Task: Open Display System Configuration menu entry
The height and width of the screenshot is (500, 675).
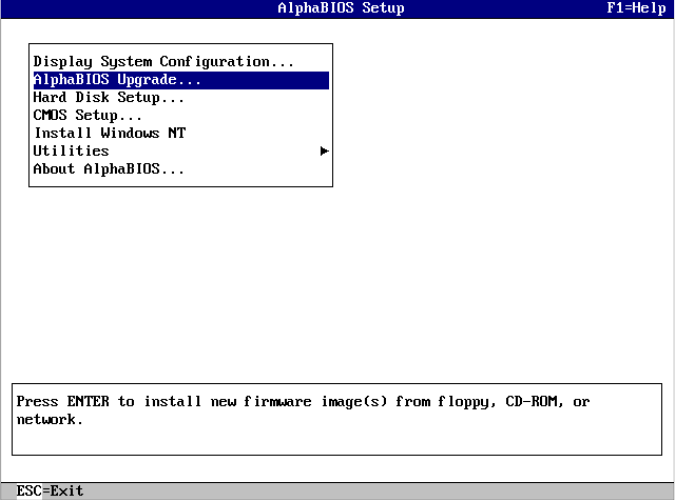Action: coord(181,62)
